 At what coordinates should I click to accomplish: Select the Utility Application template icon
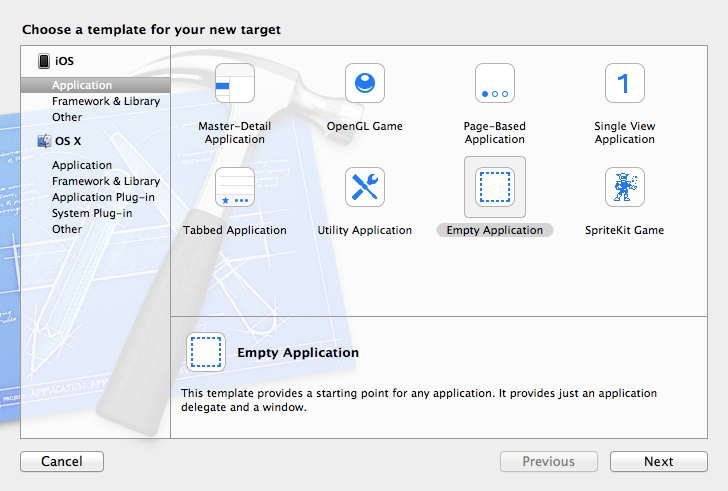[365, 187]
